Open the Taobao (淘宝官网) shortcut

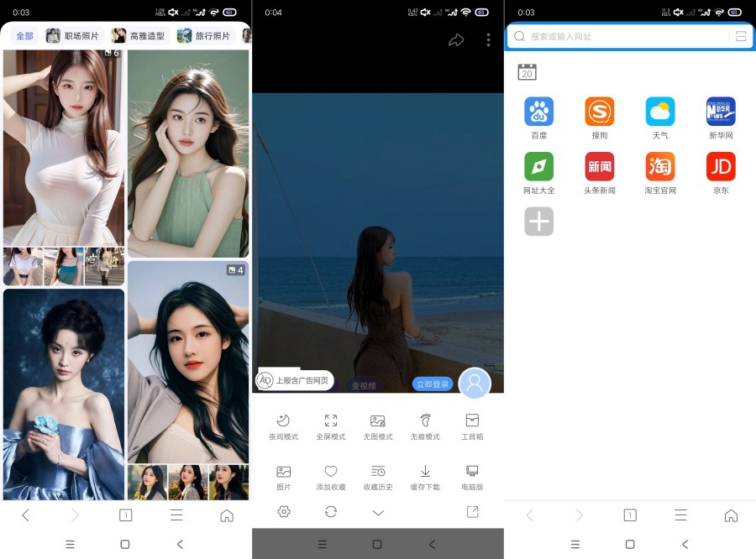[660, 173]
